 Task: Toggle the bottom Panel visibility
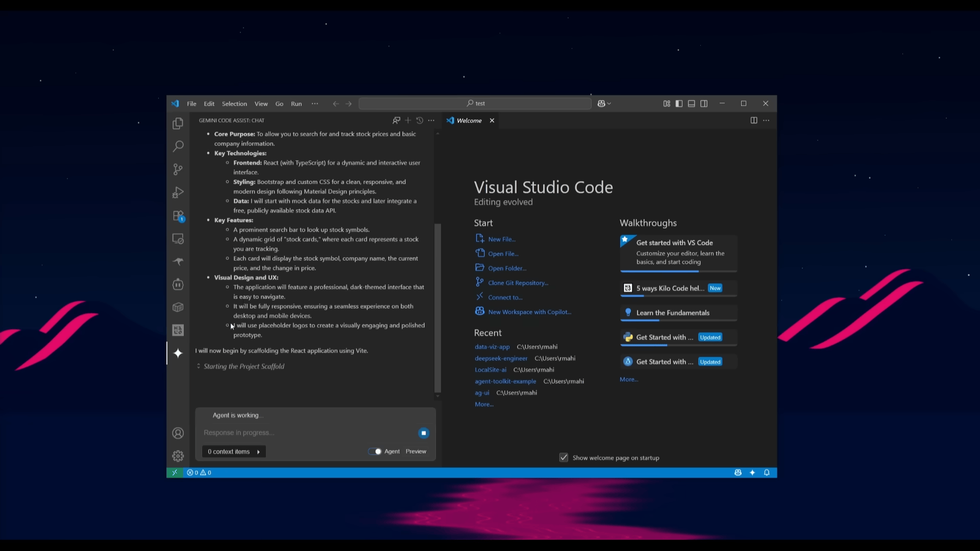[x=692, y=104]
